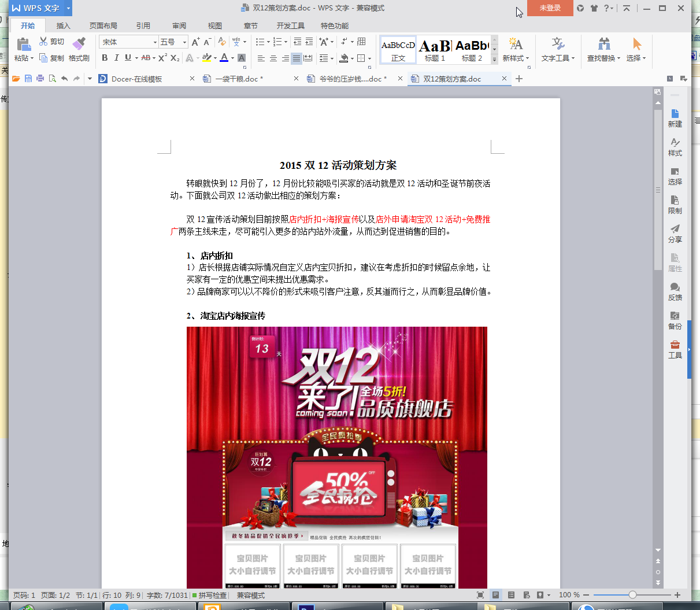Toggle character shading A button

(242, 58)
